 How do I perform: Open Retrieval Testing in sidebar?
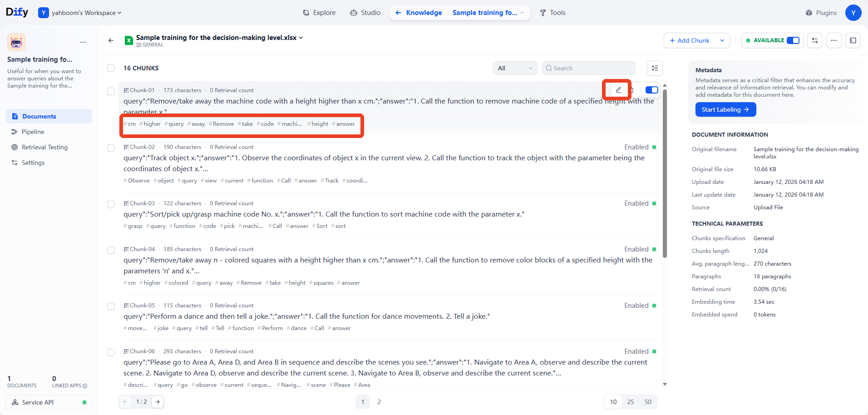pyautogui.click(x=44, y=147)
